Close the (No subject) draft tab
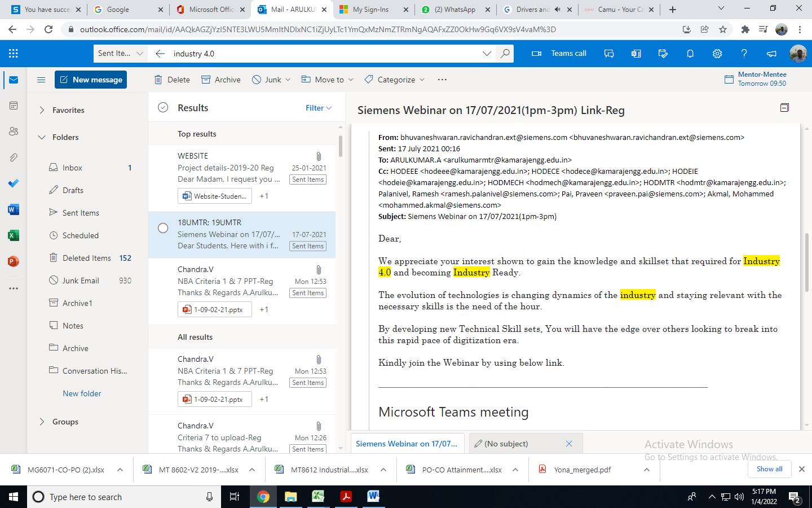812x508 pixels. click(x=569, y=444)
